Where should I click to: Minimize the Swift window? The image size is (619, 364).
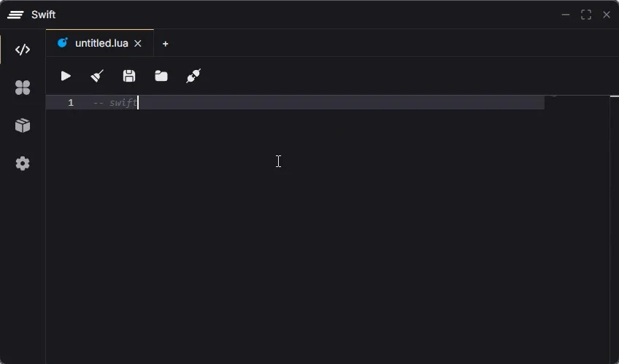pyautogui.click(x=565, y=15)
